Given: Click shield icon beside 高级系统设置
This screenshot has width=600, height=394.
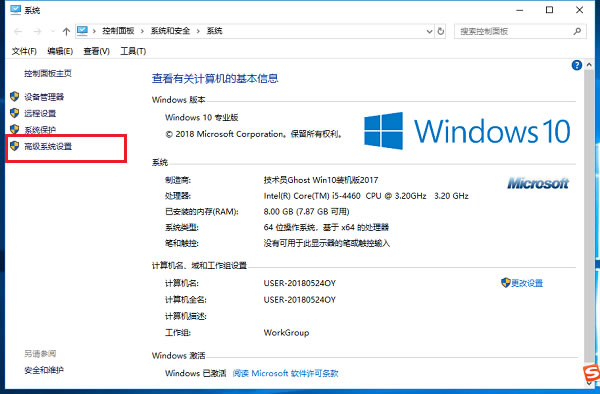Looking at the screenshot, I should (15, 146).
